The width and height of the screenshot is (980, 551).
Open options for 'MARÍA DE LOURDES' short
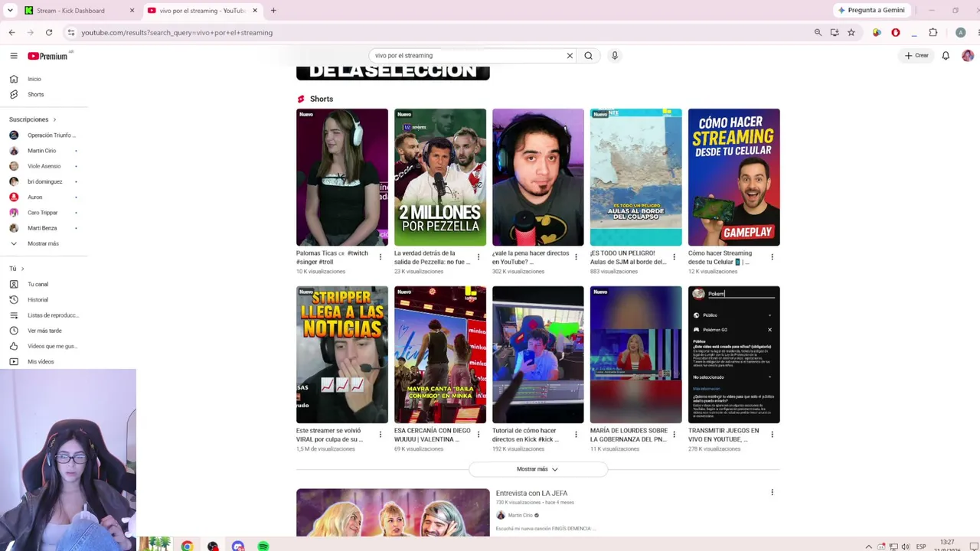click(675, 435)
